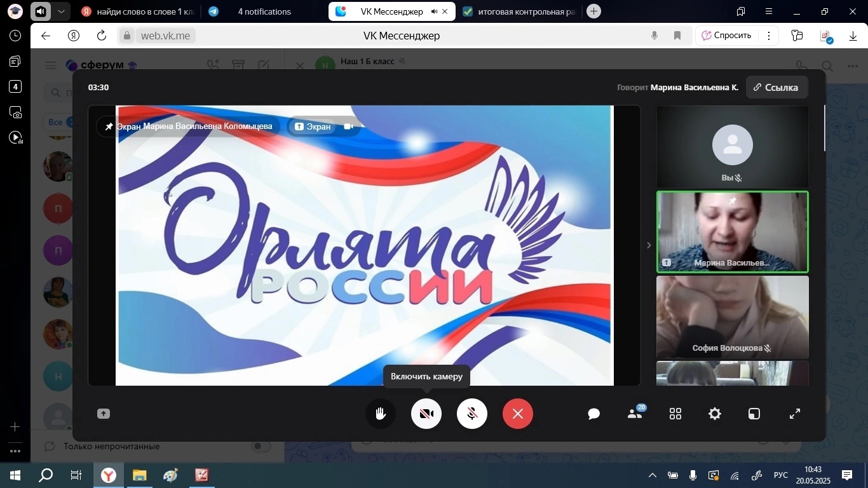Switch to grid layout view
Viewport: 868px width, 488px height.
coord(675,414)
